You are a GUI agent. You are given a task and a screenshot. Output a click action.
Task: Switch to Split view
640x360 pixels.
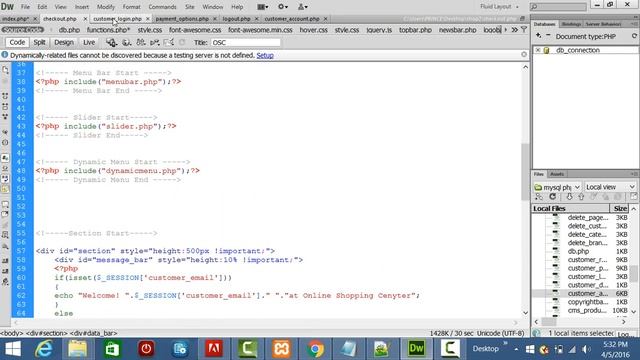[x=39, y=42]
